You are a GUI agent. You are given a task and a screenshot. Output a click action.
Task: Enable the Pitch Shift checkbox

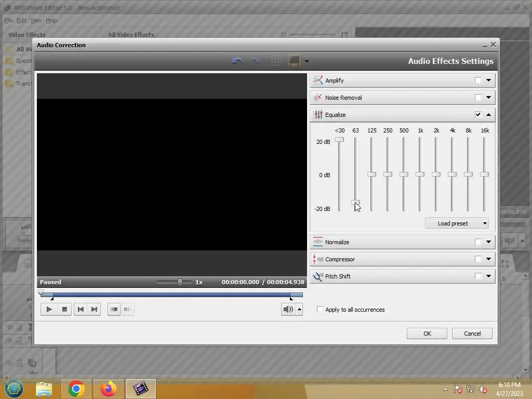478,276
